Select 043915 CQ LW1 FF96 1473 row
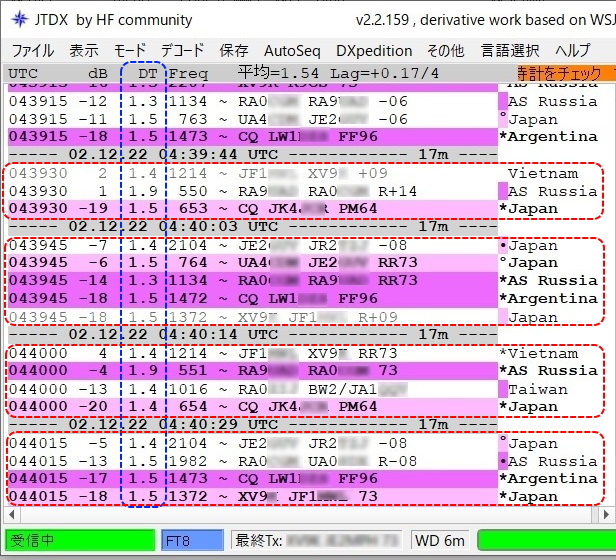This screenshot has width=616, height=560. point(253,137)
